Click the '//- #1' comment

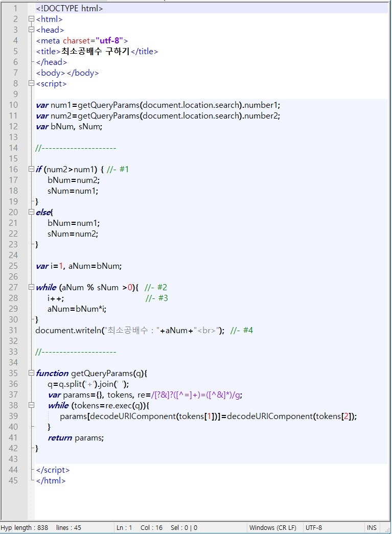pyautogui.click(x=118, y=169)
